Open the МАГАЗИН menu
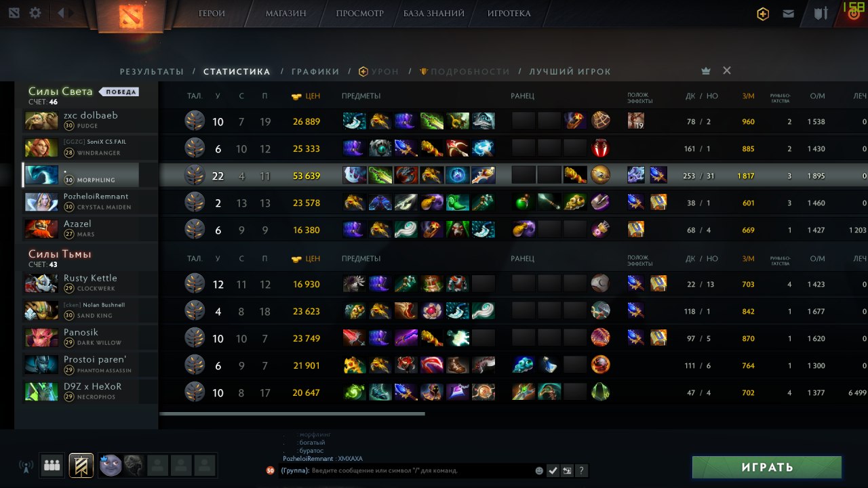 (x=285, y=13)
